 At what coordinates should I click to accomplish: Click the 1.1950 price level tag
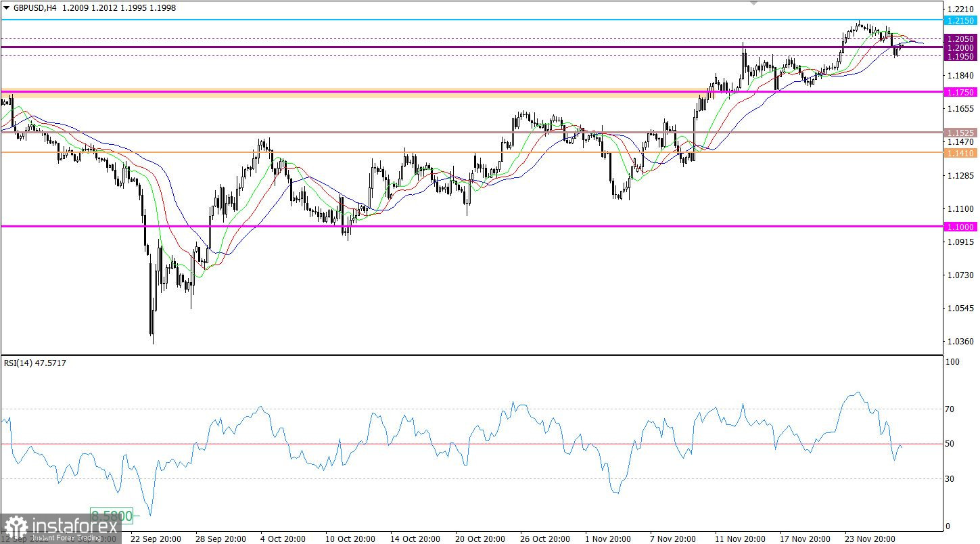pos(961,56)
